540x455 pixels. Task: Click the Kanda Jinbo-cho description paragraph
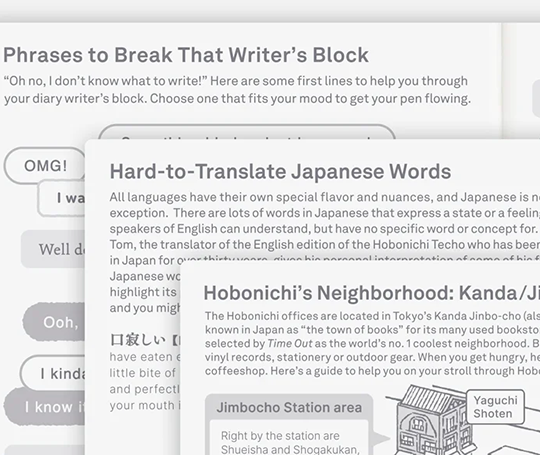pyautogui.click(x=372, y=343)
